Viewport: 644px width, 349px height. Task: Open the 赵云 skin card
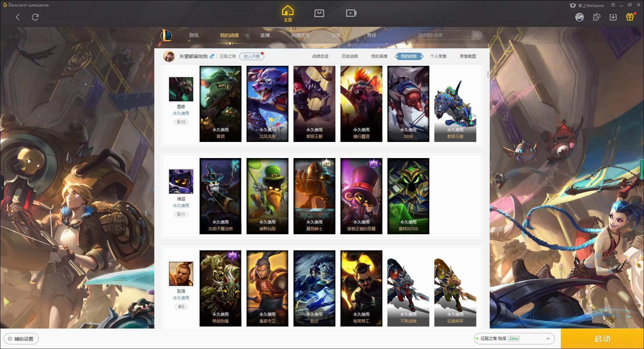coord(314,288)
